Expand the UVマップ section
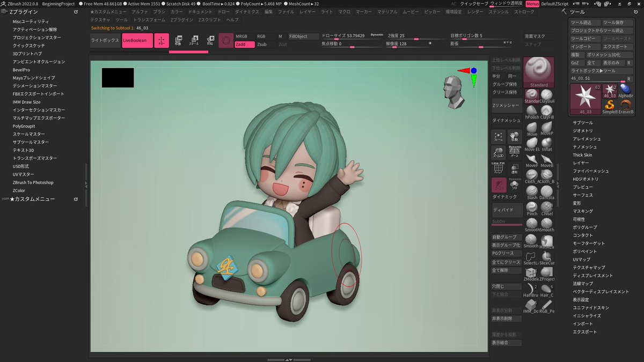 click(x=581, y=260)
